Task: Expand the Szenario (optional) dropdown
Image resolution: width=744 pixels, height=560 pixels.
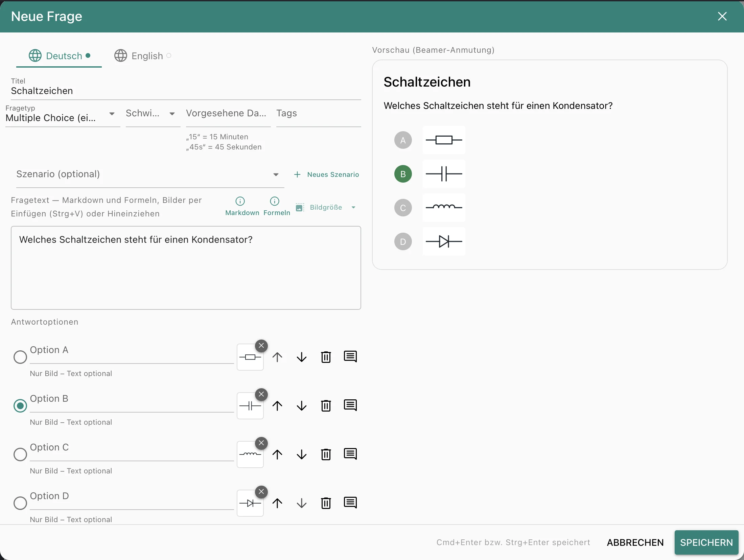Action: [150, 174]
